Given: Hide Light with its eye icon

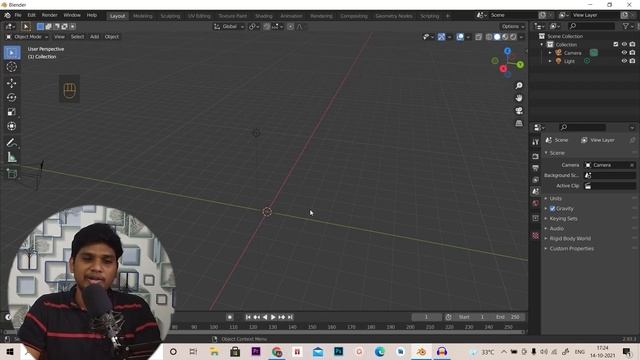Looking at the screenshot, I should 624,61.
